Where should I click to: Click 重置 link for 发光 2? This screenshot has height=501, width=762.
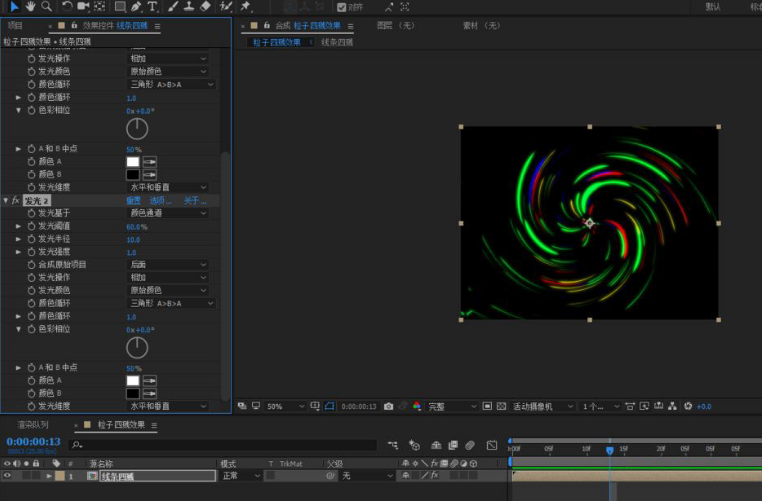click(133, 200)
